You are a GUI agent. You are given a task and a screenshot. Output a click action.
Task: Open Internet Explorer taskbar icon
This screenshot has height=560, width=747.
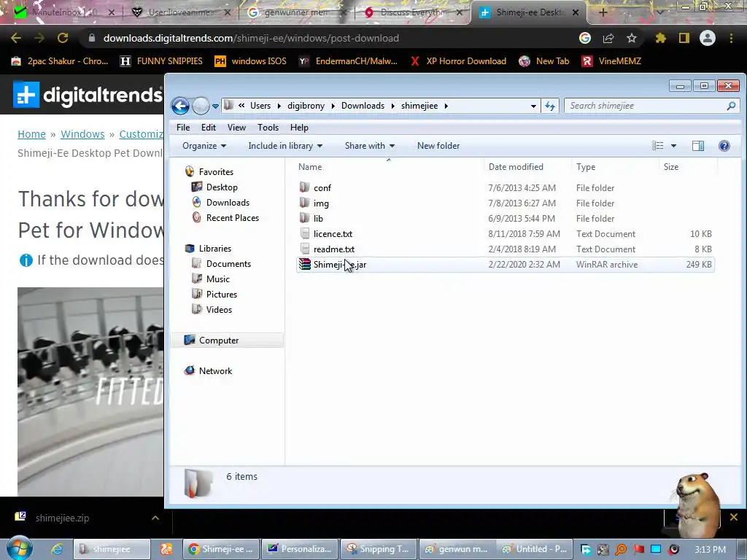click(57, 549)
